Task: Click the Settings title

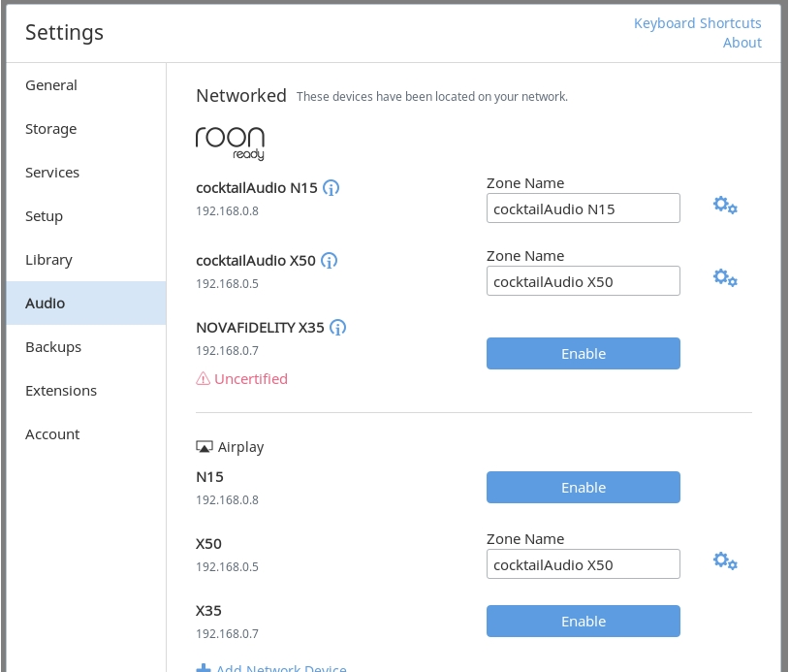Action: point(64,33)
